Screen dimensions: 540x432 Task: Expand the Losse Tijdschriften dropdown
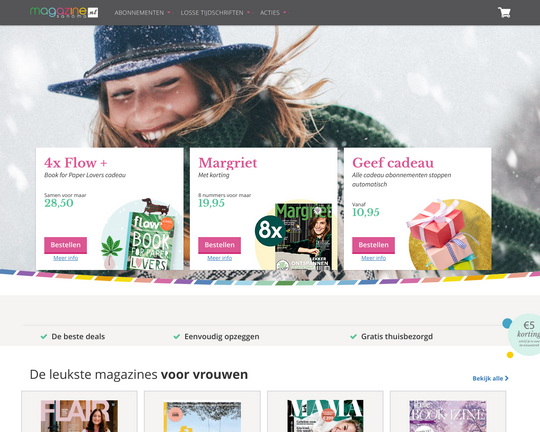(x=215, y=13)
